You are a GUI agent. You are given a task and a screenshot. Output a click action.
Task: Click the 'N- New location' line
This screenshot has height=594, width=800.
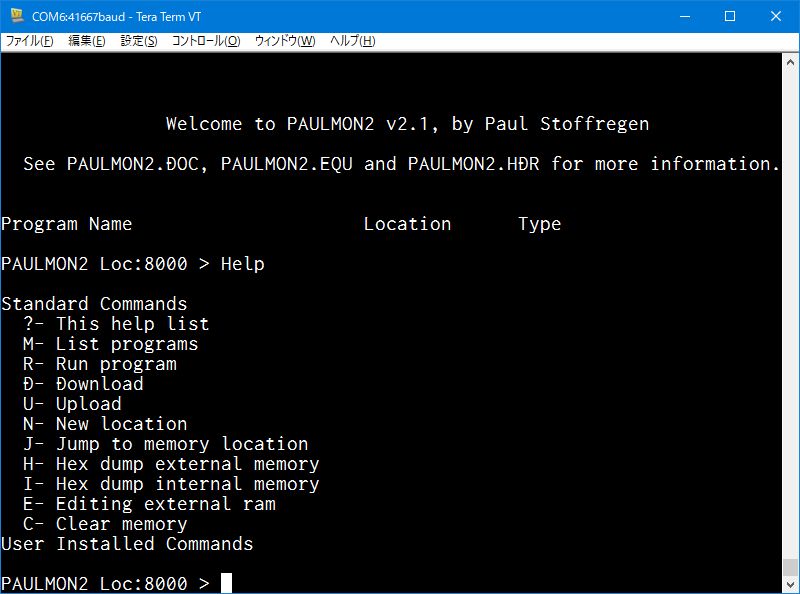click(105, 424)
